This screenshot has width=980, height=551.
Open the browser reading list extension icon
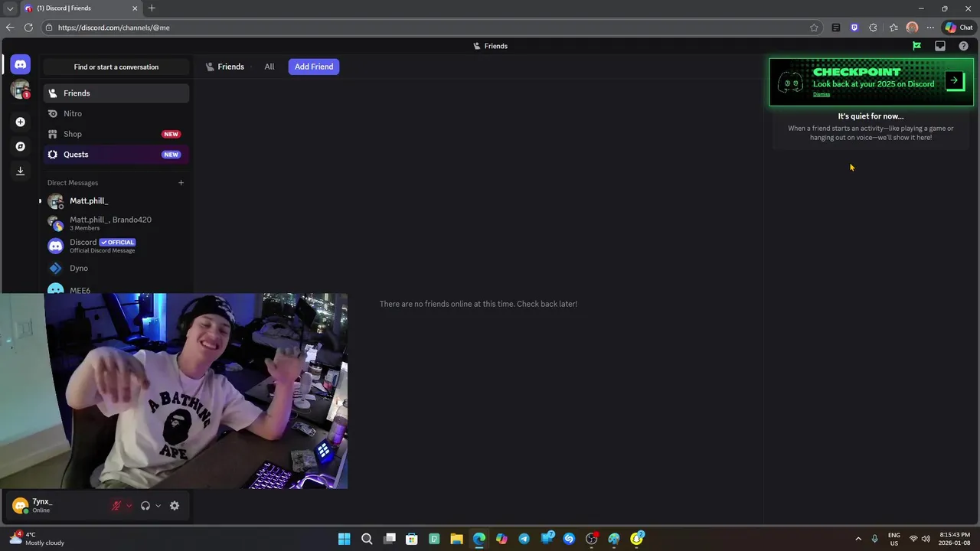(x=836, y=28)
